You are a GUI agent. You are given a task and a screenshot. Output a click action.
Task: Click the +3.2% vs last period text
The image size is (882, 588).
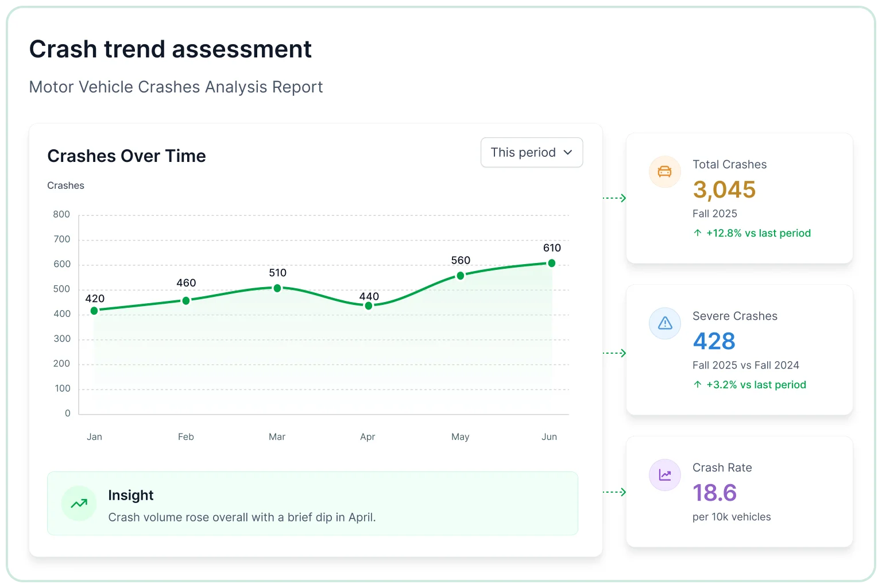pos(756,384)
